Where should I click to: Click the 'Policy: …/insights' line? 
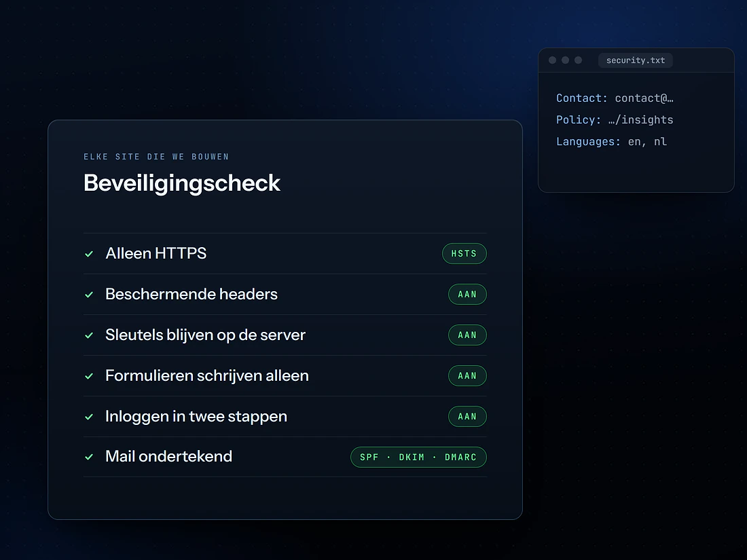click(615, 120)
